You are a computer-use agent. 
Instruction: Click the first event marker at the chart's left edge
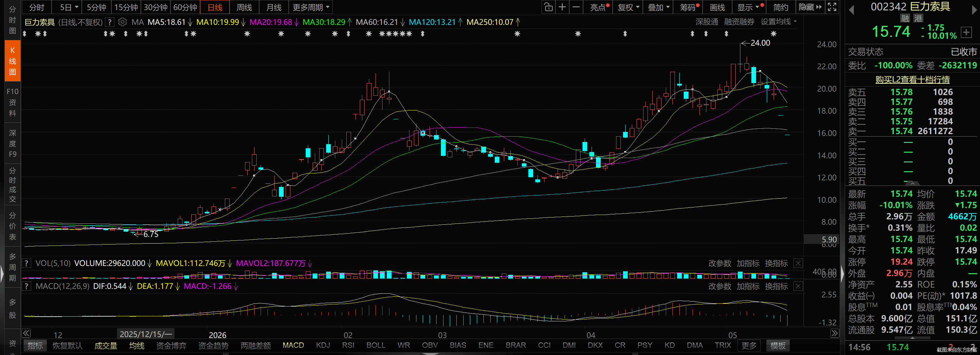25,34
